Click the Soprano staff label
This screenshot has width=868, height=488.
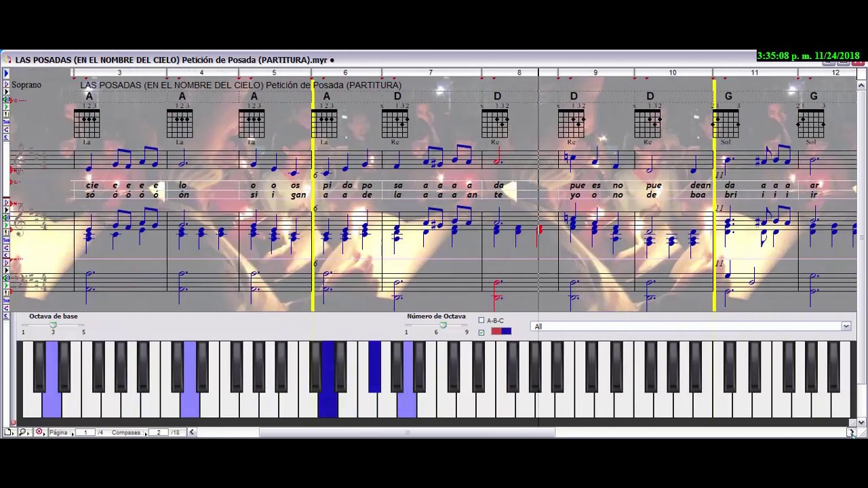26,85
